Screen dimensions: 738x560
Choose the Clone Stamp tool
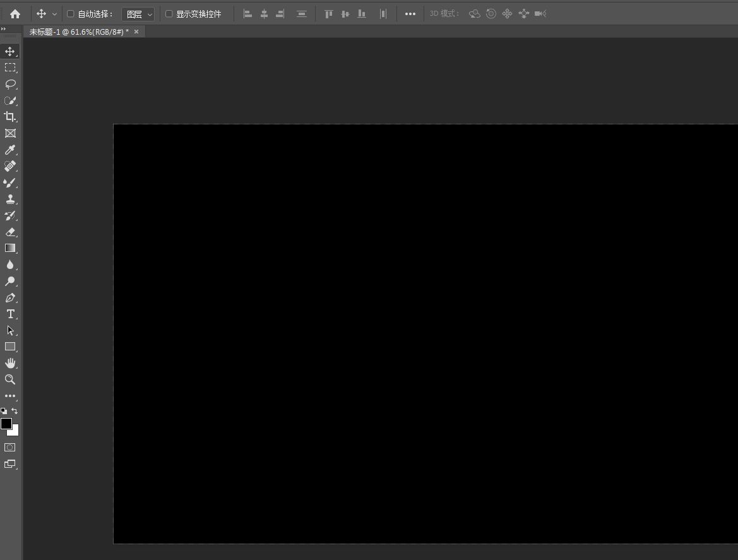point(10,199)
